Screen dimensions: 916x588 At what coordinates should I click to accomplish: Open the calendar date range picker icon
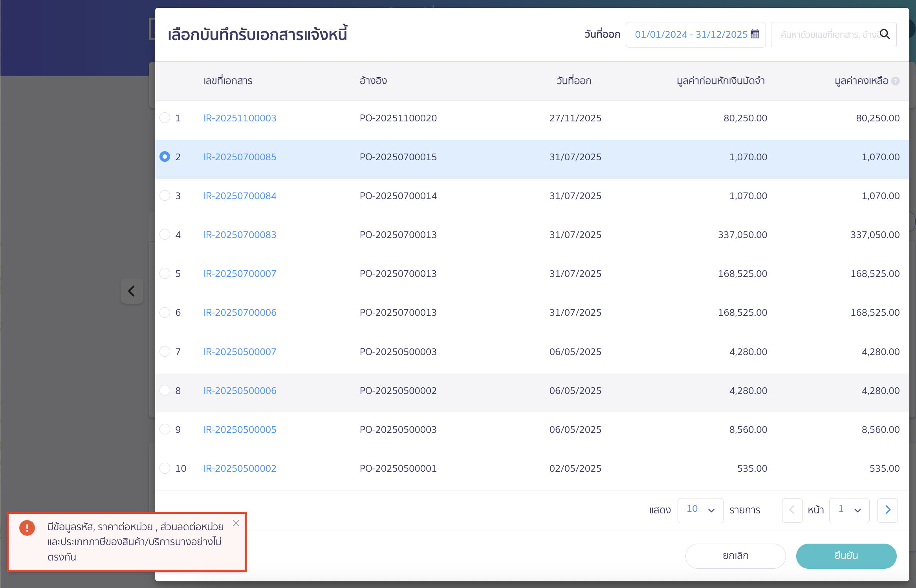[755, 35]
